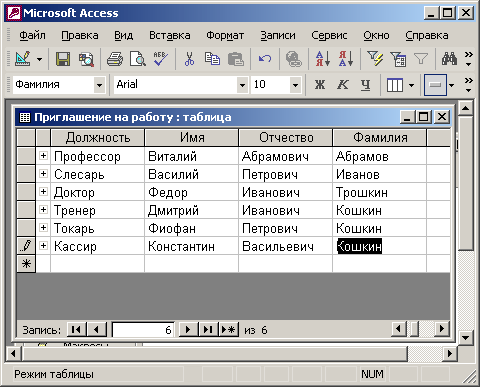Screen dimensions: 480x387
Task: Open the font size 10 dropdown
Action: (x=295, y=85)
